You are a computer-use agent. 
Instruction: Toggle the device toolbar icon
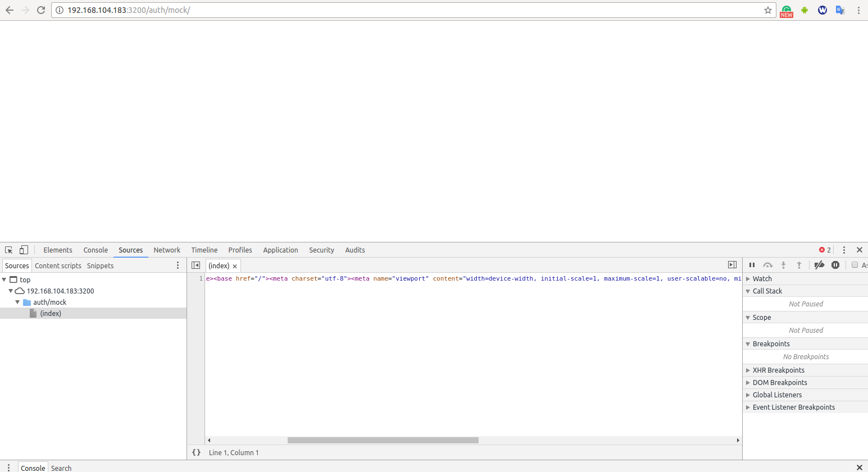(23, 249)
